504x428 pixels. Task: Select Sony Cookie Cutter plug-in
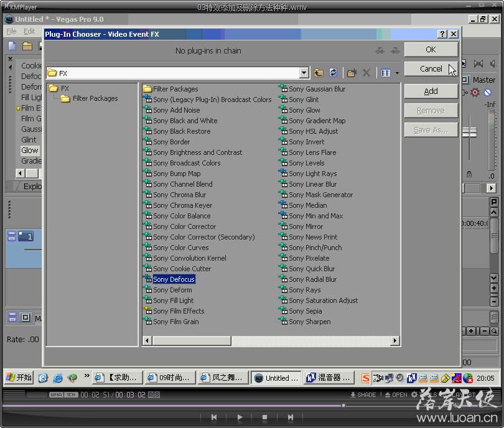tap(182, 269)
